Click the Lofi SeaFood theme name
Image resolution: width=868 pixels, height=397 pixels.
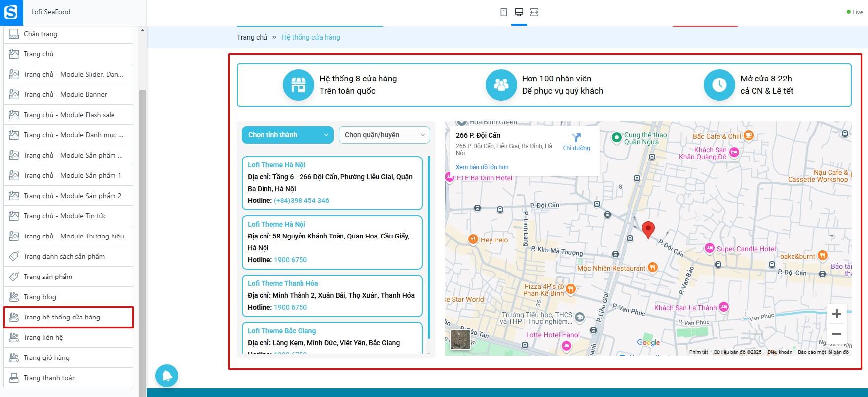(51, 12)
